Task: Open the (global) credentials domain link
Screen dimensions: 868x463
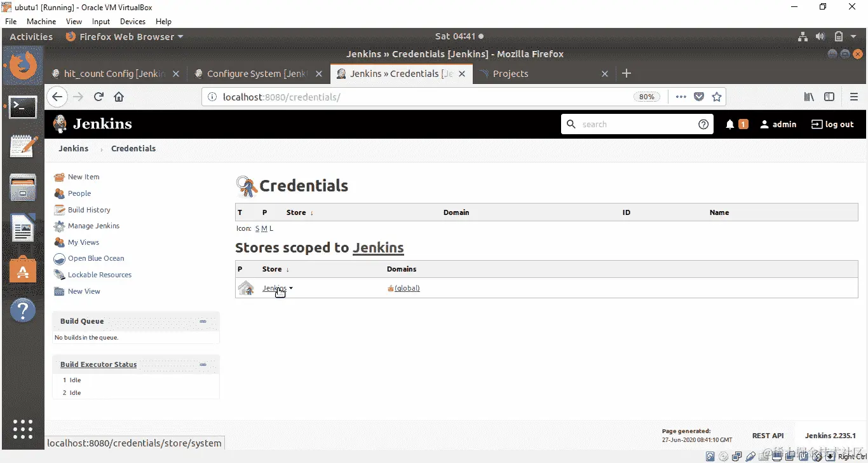Action: click(x=407, y=287)
